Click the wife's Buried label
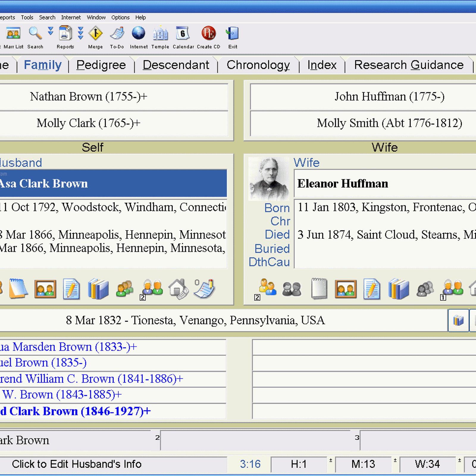476x476 pixels. point(272,248)
